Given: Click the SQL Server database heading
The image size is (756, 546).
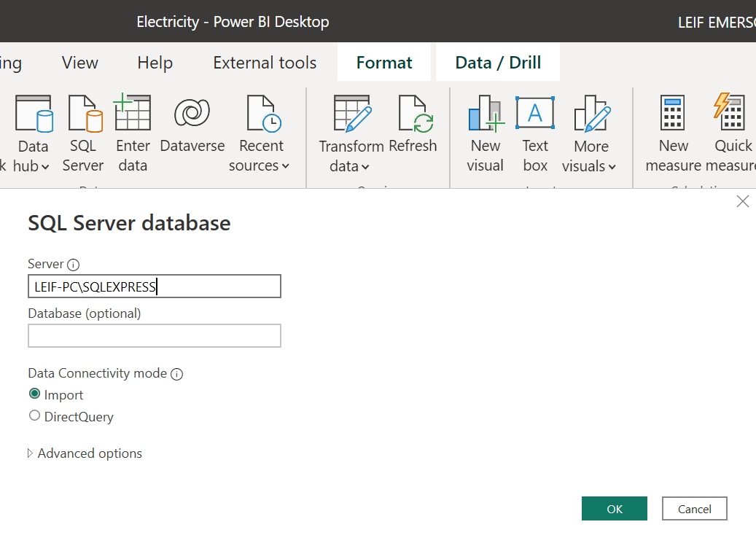Looking at the screenshot, I should pyautogui.click(x=129, y=223).
